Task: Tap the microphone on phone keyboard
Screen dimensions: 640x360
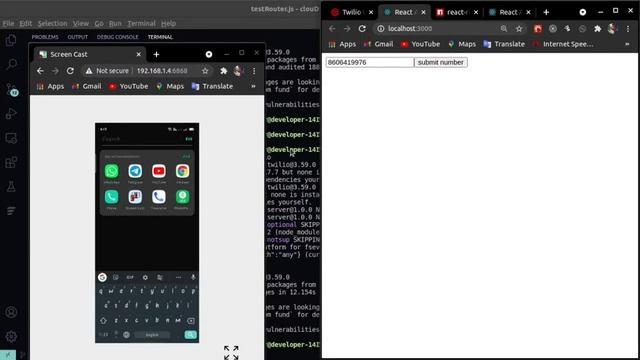Action: (x=193, y=277)
